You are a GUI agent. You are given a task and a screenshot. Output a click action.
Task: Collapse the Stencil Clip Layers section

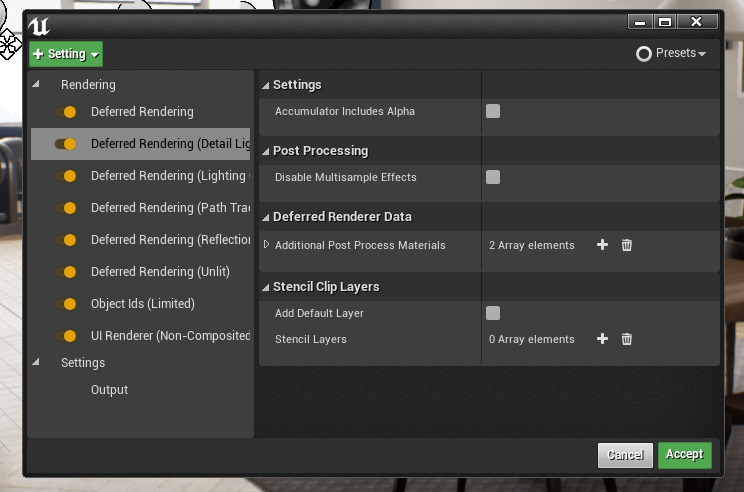266,288
